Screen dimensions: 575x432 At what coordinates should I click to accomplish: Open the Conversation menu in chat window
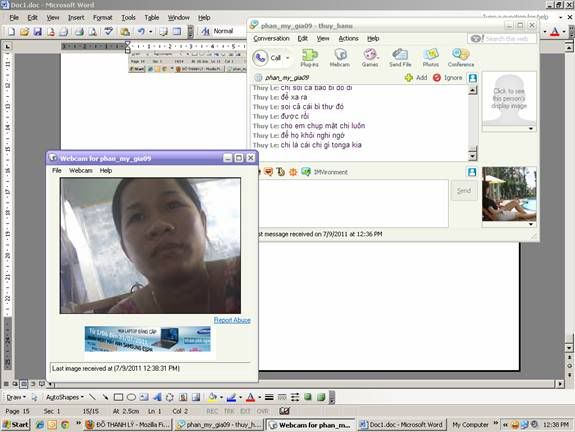click(271, 38)
